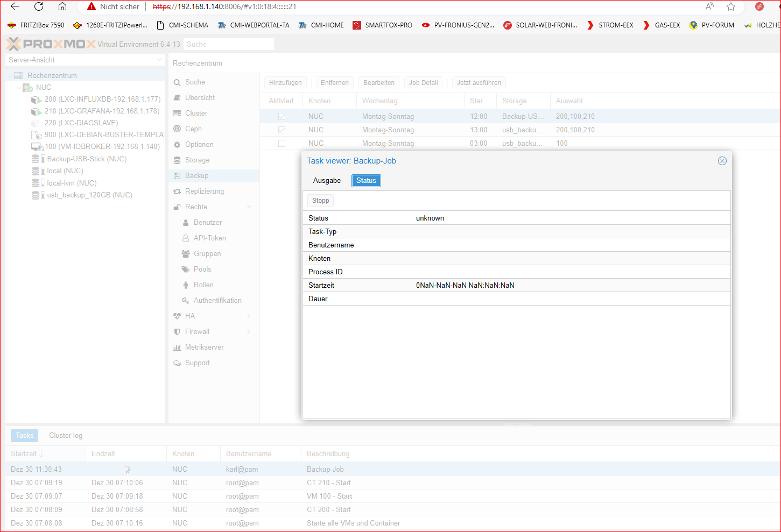Screen dimensions: 781x532
Task: Click Job Detail button
Action: coord(424,82)
